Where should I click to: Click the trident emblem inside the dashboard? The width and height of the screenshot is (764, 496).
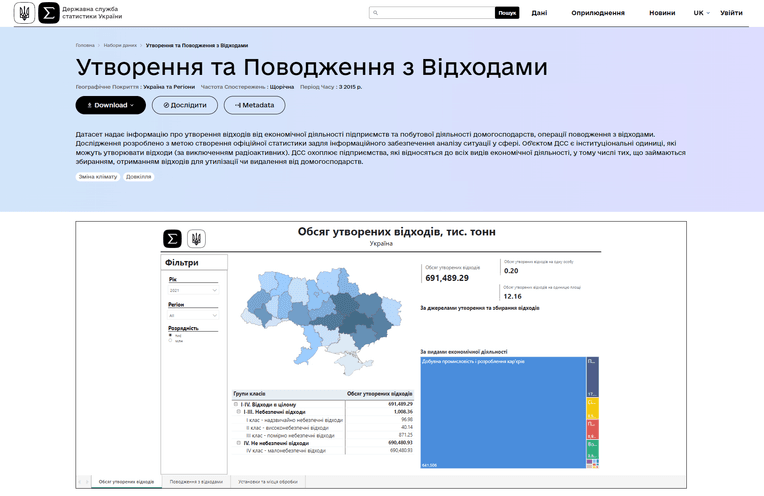click(x=196, y=239)
